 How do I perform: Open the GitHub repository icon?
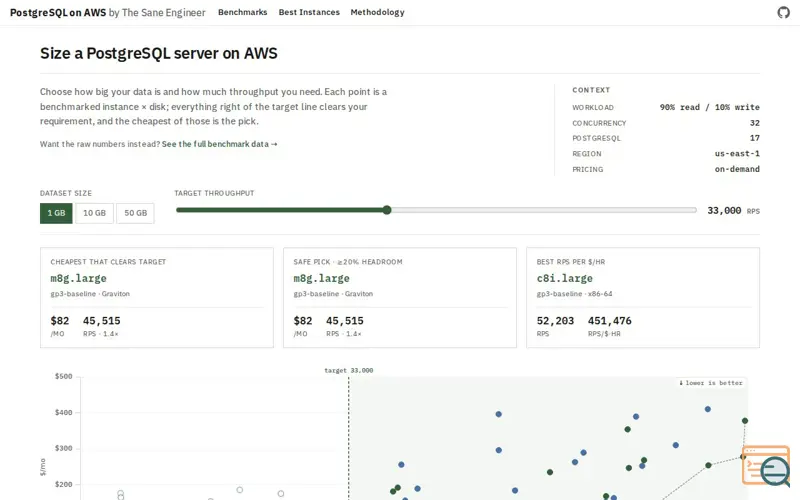click(x=783, y=12)
